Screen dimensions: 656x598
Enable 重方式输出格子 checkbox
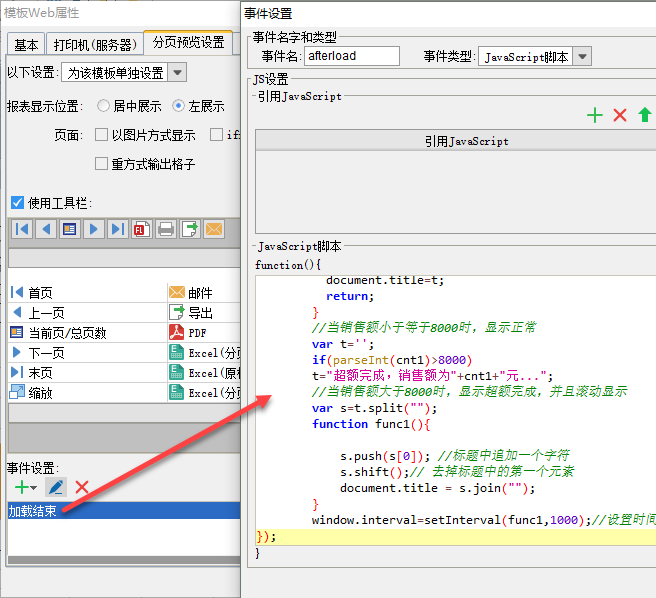(x=101, y=163)
